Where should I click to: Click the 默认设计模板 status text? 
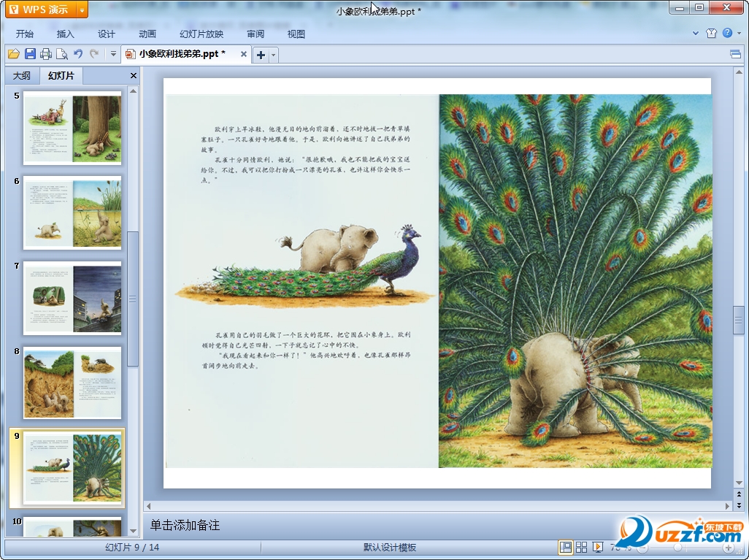click(390, 548)
